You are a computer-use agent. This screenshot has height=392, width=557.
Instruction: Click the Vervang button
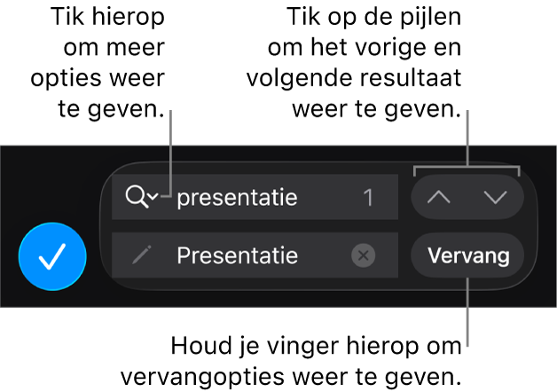(x=467, y=255)
